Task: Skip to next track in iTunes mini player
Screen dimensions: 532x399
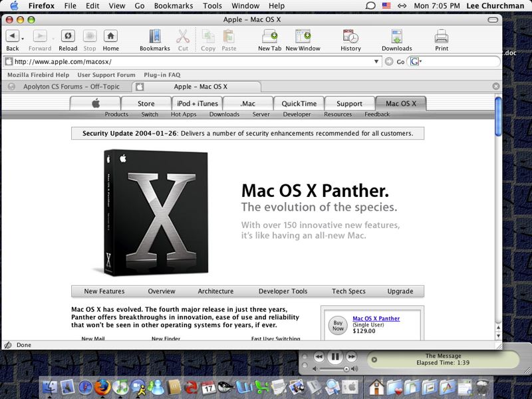Action: click(351, 357)
